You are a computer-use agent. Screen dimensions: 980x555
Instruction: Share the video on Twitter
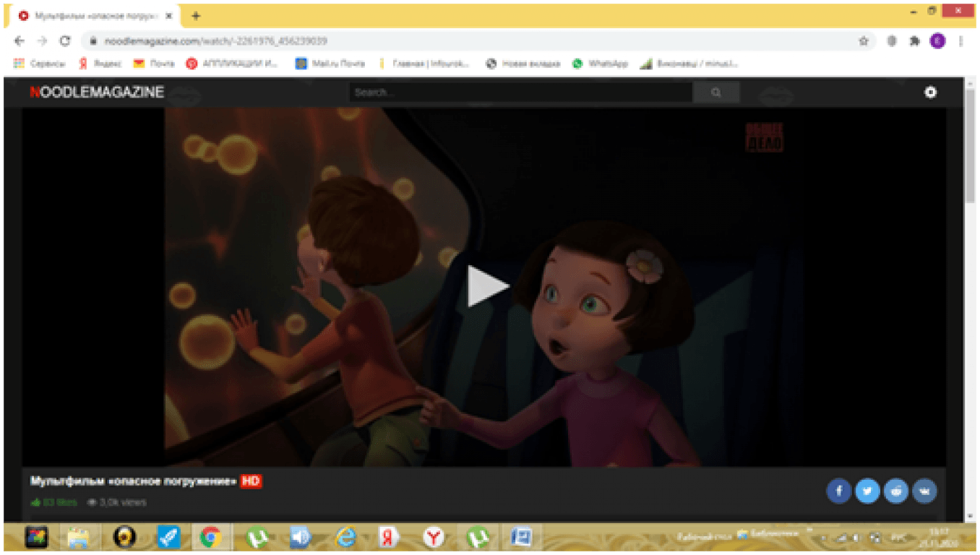(x=867, y=491)
